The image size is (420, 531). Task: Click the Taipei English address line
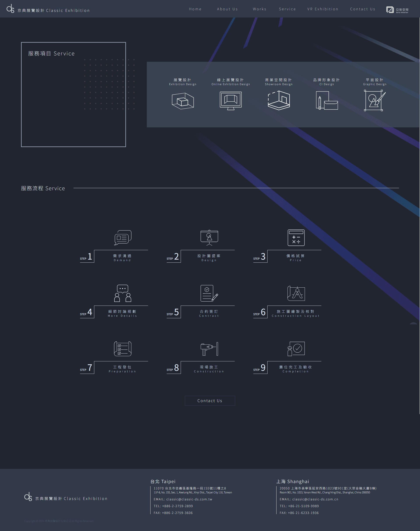[x=193, y=492]
